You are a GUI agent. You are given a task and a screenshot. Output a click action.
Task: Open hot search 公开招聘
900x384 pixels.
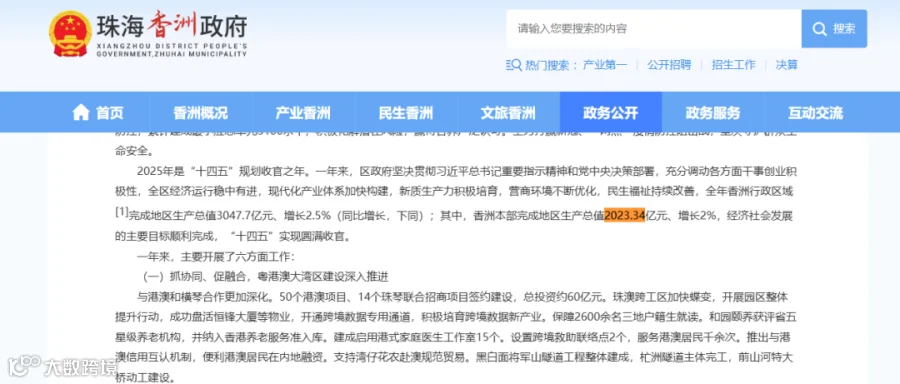(669, 65)
